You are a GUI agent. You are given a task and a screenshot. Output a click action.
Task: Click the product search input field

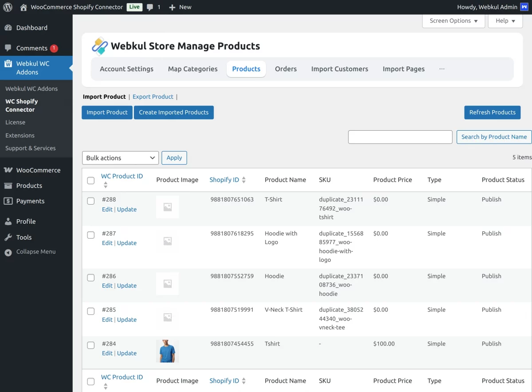[x=400, y=137]
